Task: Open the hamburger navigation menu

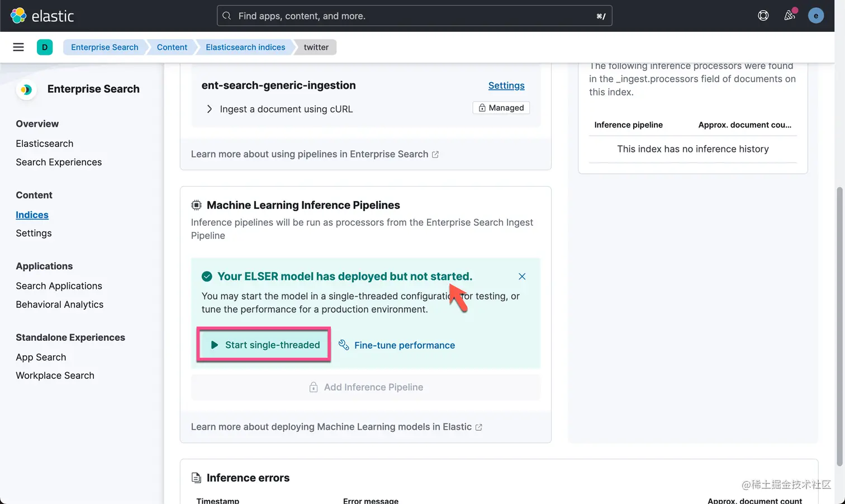Action: click(x=18, y=47)
